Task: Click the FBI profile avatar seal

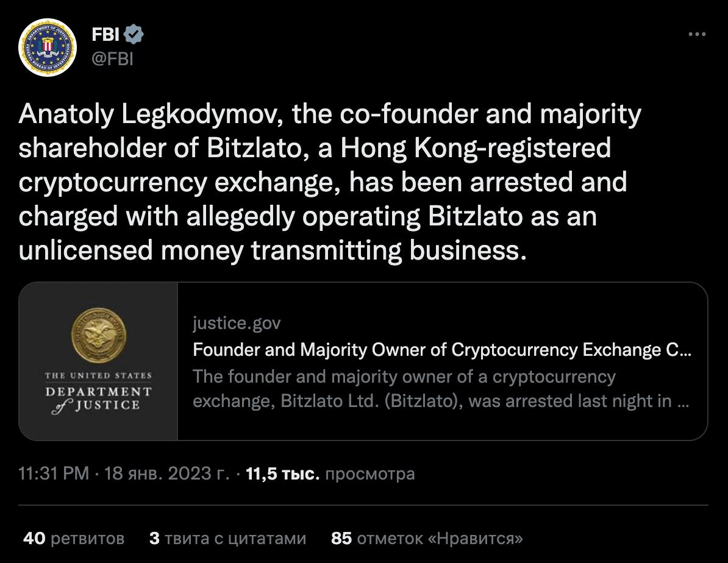Action: [x=48, y=48]
